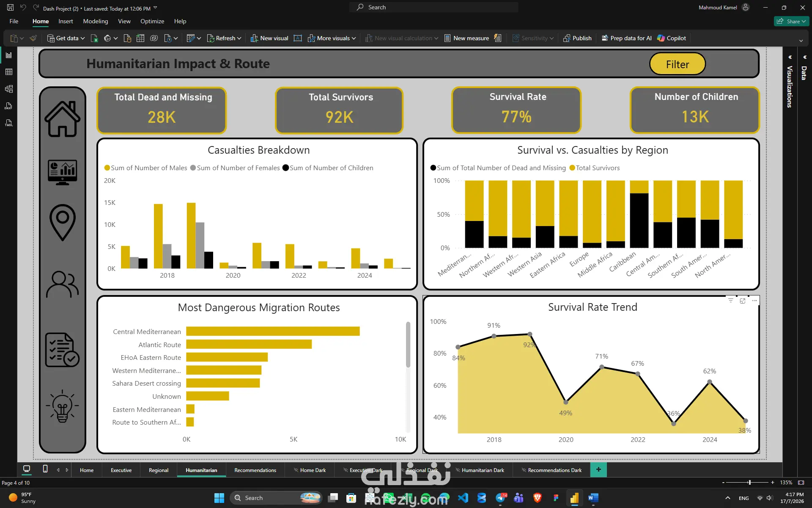812x508 pixels.
Task: Toggle the mobile layout view button
Action: (x=45, y=469)
